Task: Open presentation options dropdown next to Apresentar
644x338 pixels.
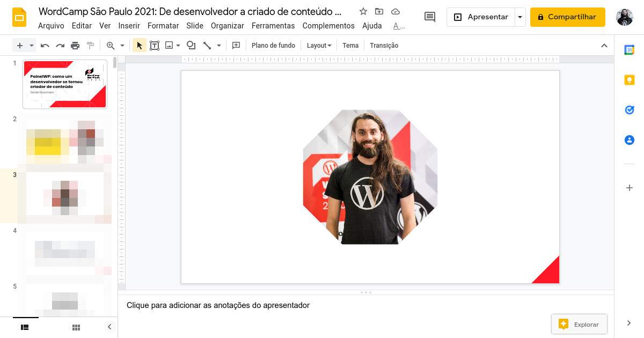Action: tap(520, 17)
